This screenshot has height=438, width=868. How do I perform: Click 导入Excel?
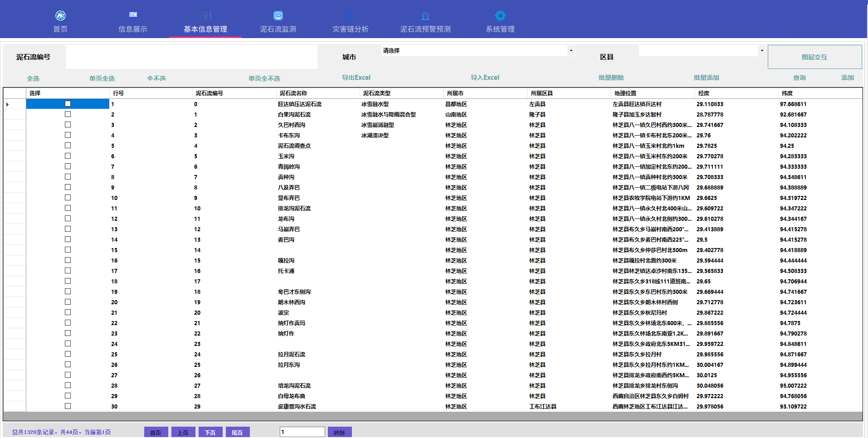(485, 78)
